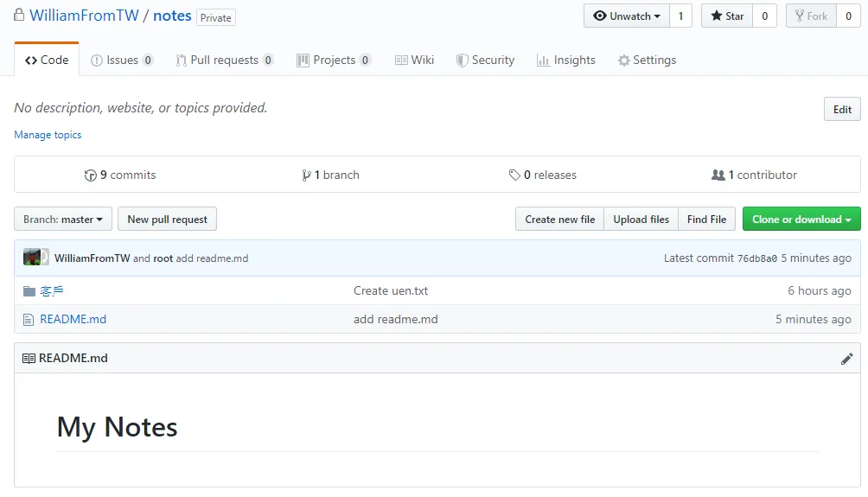The height and width of the screenshot is (497, 868).
Task: Open the Code tab
Action: click(47, 60)
